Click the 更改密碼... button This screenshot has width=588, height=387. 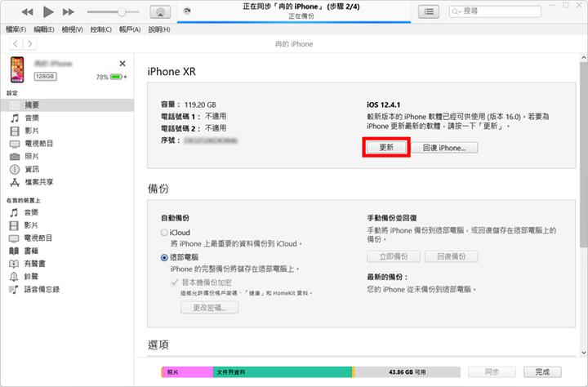click(209, 308)
